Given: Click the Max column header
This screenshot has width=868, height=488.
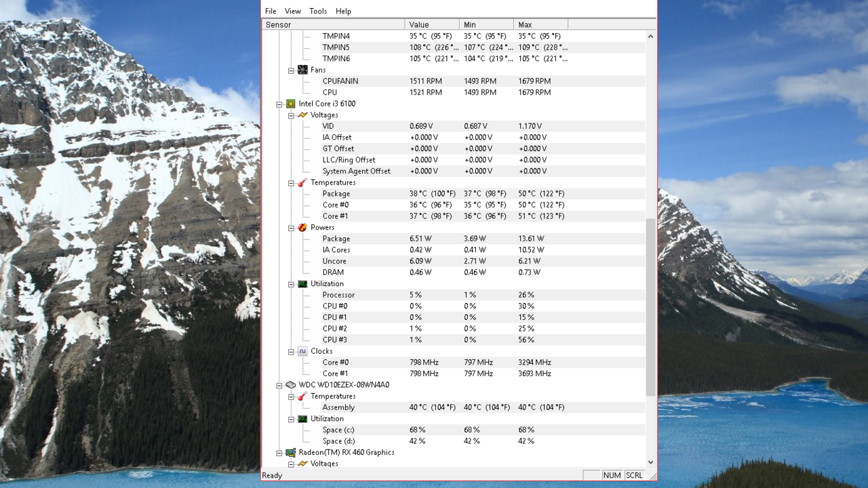Looking at the screenshot, I should click(x=540, y=24).
